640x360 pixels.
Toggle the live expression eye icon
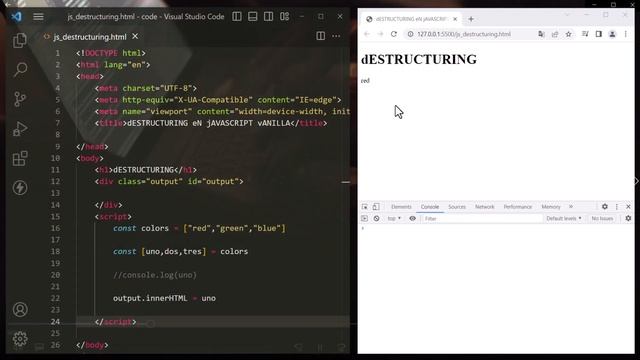click(x=413, y=219)
